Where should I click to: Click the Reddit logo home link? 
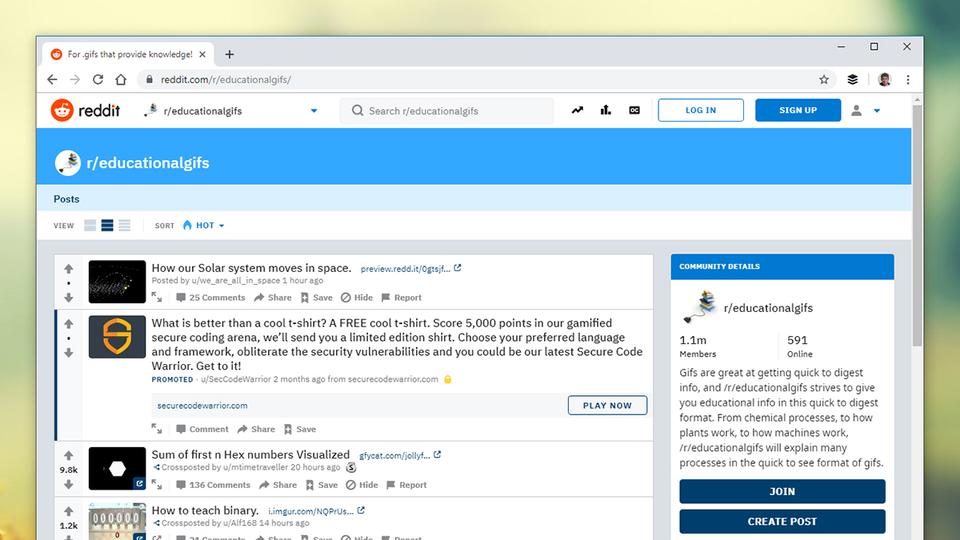pos(85,110)
